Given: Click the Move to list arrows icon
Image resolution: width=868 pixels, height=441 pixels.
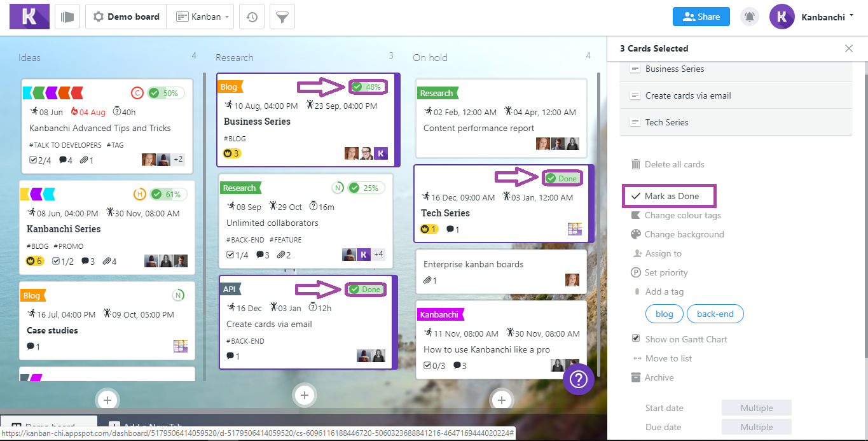Looking at the screenshot, I should [637, 358].
